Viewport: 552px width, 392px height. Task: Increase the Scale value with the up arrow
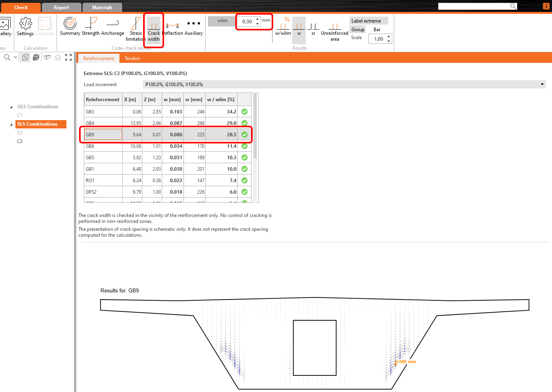389,36
